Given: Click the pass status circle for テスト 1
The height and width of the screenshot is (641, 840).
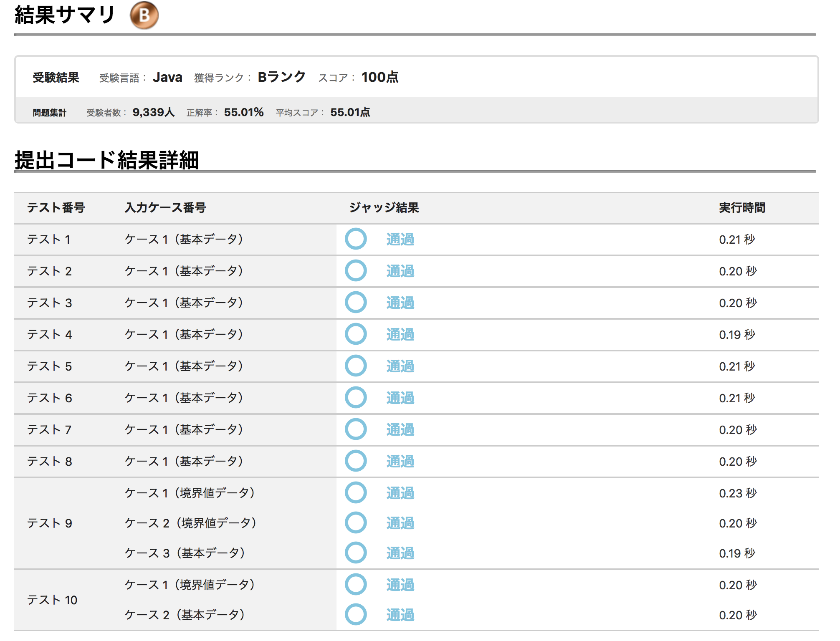Looking at the screenshot, I should tap(357, 240).
